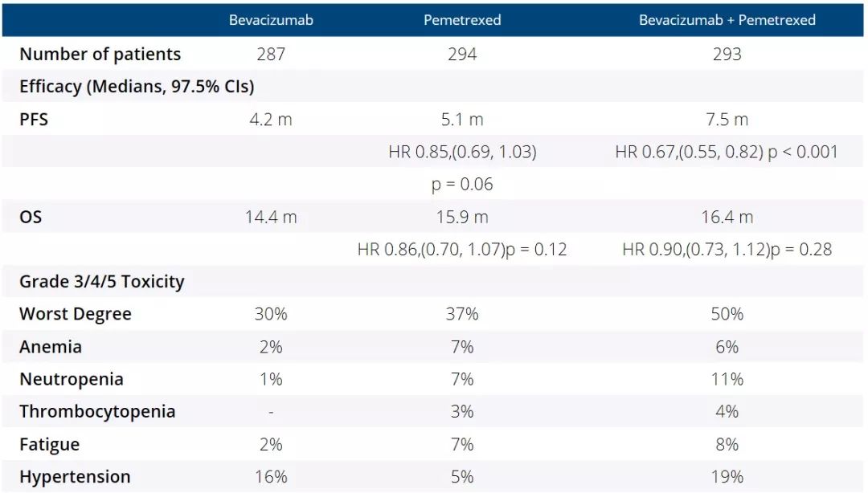Select the Pemetrexed column header
Screen dimensions: 868x493
[462, 20]
